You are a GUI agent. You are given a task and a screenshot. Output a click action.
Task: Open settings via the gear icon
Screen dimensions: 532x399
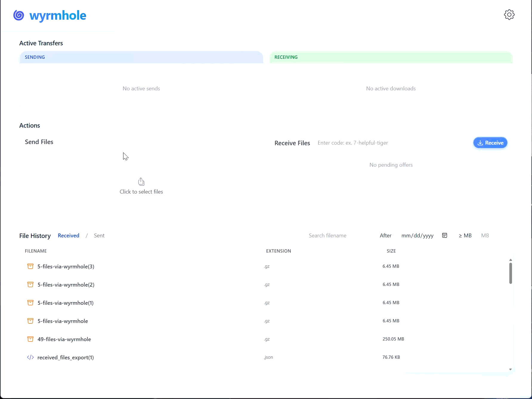509,15
